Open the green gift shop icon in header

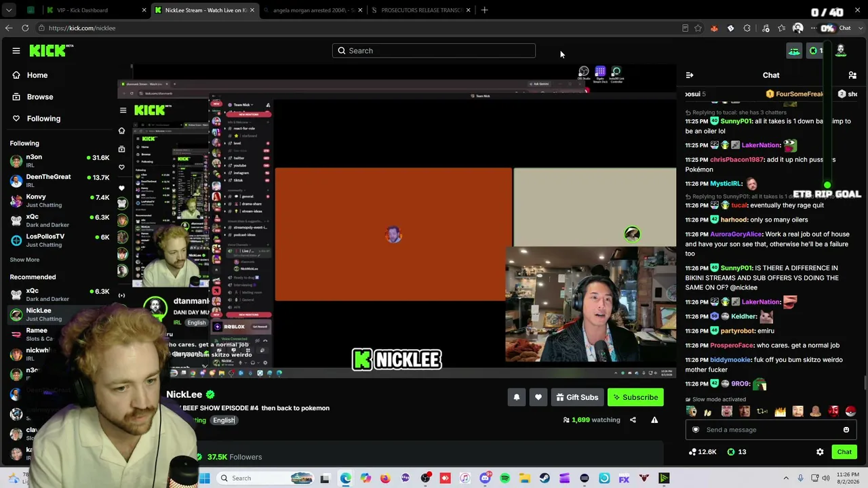click(794, 51)
